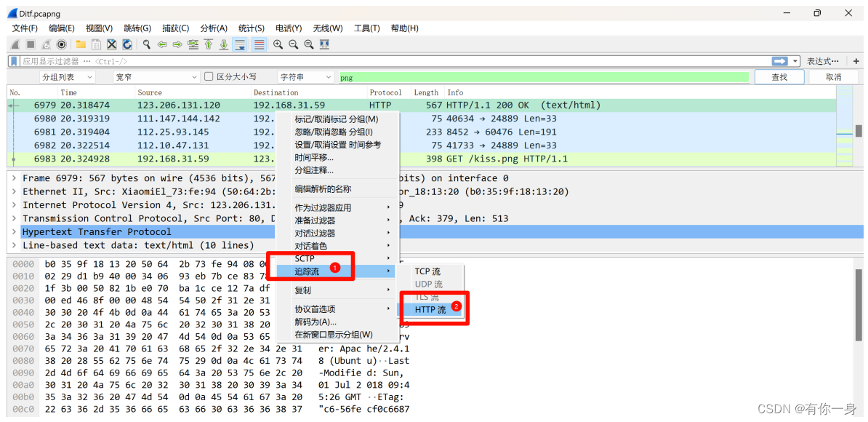Screen dimensions: 868x422
Task: Open the 统计 menu
Action: (251, 28)
